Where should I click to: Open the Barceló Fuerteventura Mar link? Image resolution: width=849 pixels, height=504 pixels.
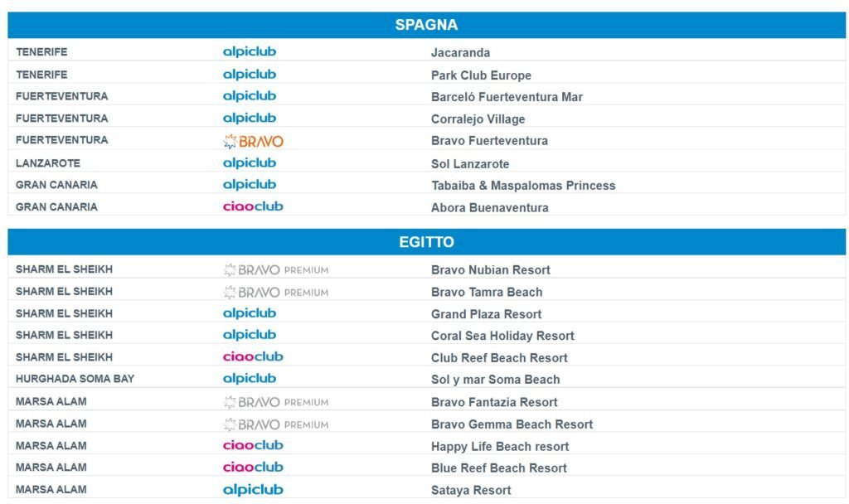(507, 97)
